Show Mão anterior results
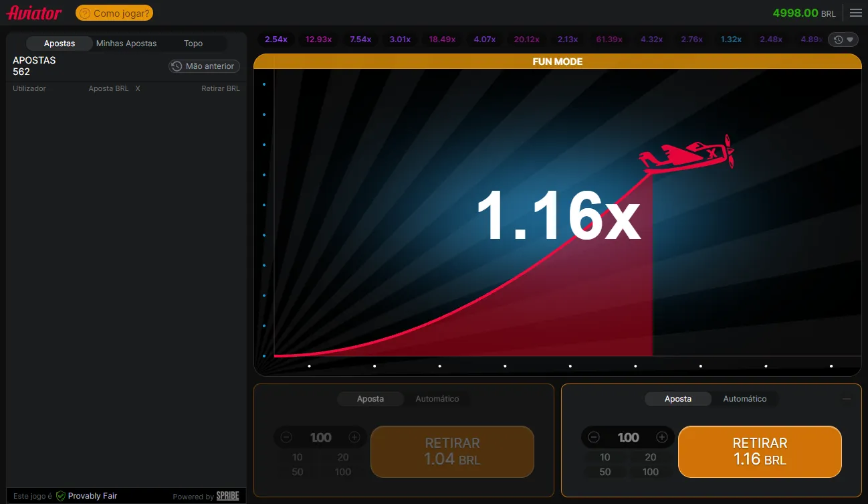 [204, 66]
